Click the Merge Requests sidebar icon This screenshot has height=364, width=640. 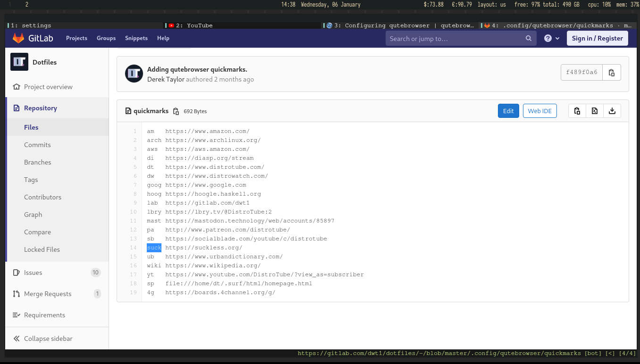(17, 294)
